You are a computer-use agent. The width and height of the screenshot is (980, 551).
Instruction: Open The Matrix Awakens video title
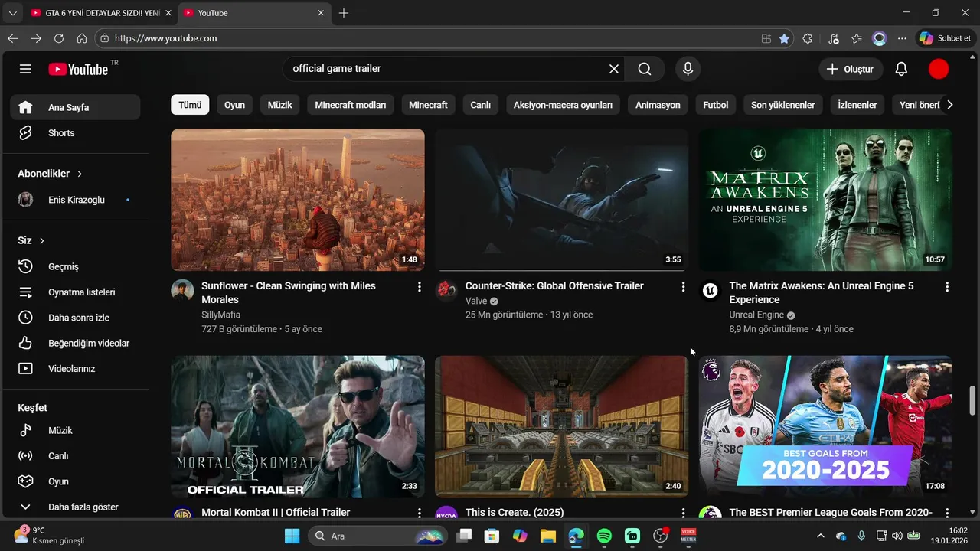click(x=822, y=293)
